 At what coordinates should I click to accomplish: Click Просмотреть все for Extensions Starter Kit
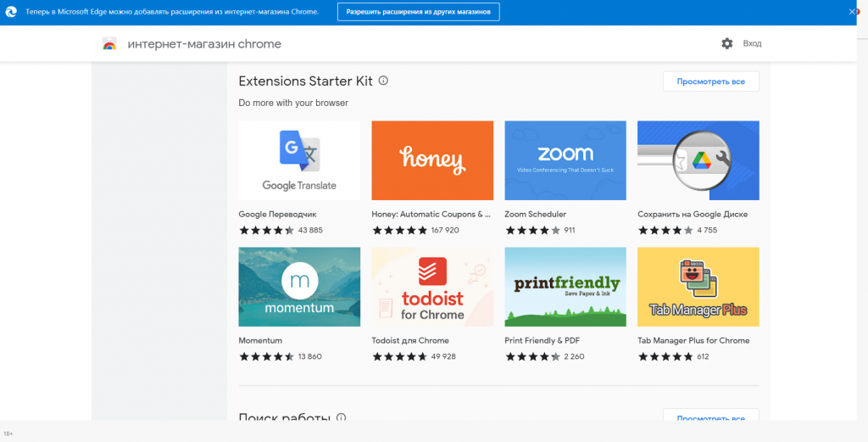710,81
